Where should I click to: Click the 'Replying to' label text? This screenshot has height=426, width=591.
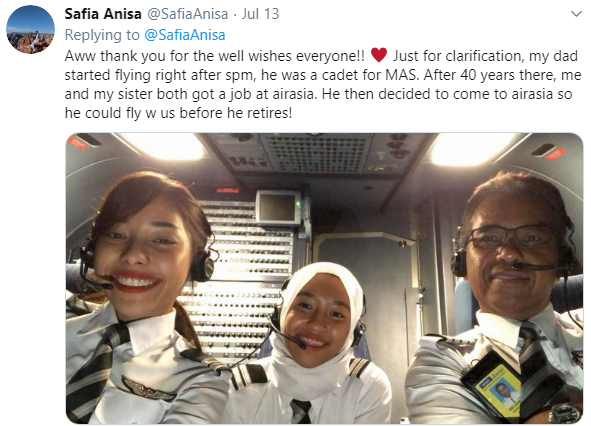coord(102,35)
